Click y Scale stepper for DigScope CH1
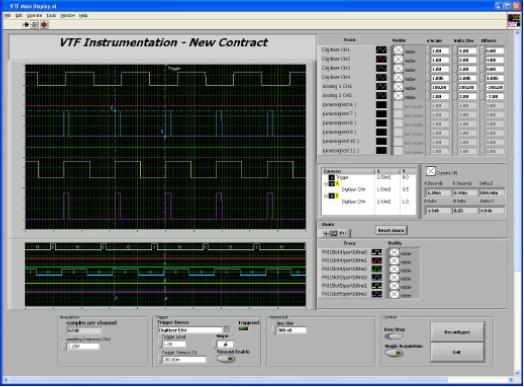524x387 pixels. click(428, 51)
